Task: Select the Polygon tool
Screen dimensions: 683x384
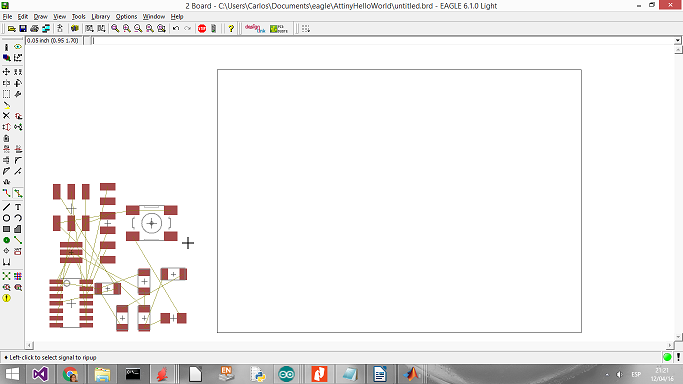Action: 18,229
